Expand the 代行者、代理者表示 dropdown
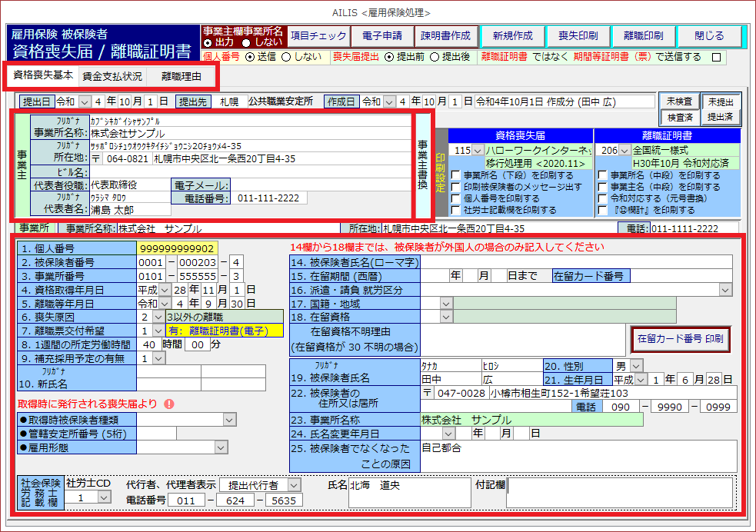The width and height of the screenshot is (756, 532). point(294,485)
